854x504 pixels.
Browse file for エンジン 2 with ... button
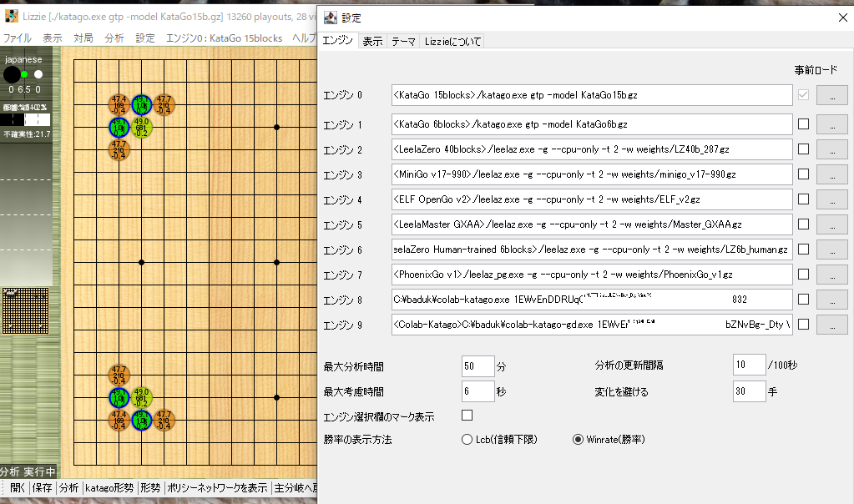(831, 149)
